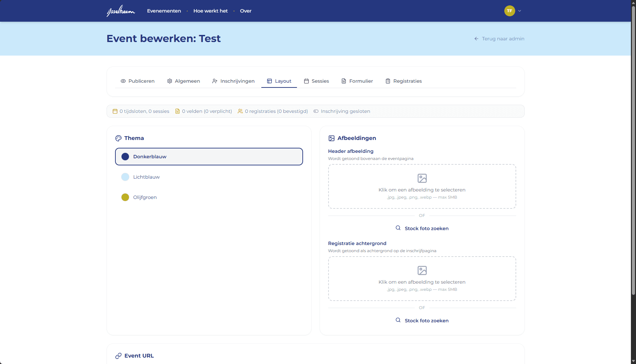Switch to the Publiceren tab
The width and height of the screenshot is (636, 364).
[137, 81]
